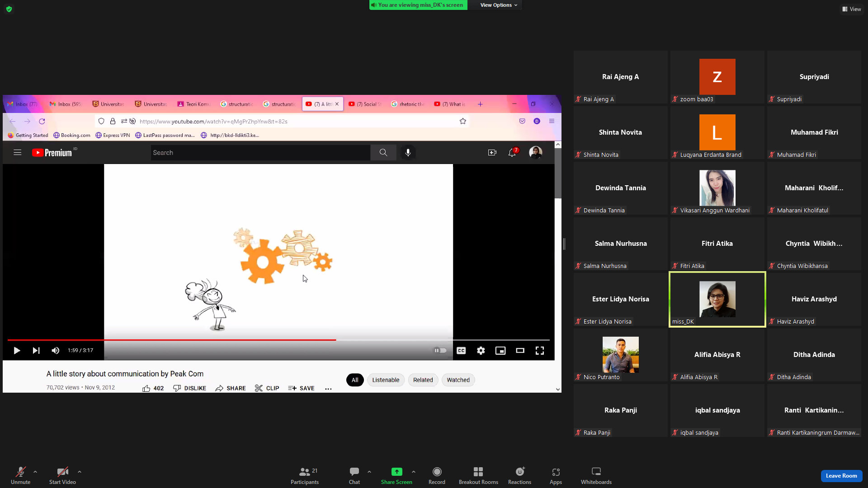Open the Express VPN bookmark
This screenshot has height=488, width=868.
[x=113, y=135]
